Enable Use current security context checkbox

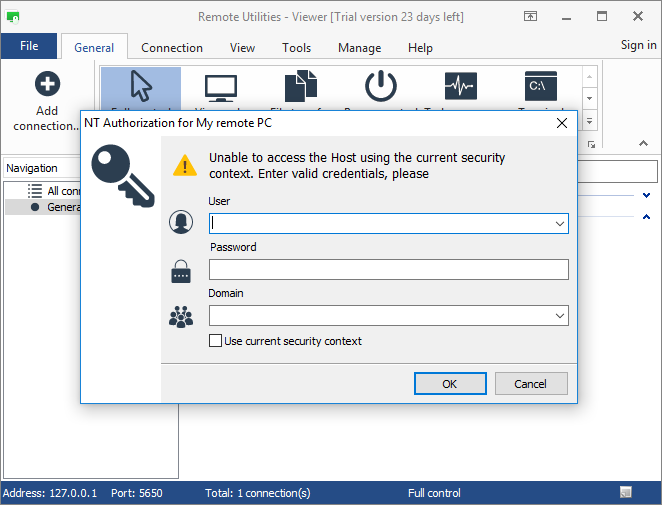pos(215,341)
